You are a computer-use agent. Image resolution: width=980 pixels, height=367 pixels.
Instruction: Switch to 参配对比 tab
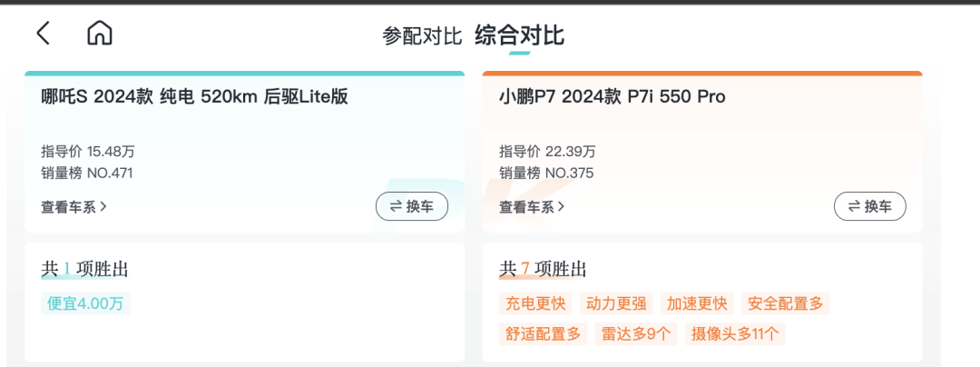pyautogui.click(x=422, y=35)
